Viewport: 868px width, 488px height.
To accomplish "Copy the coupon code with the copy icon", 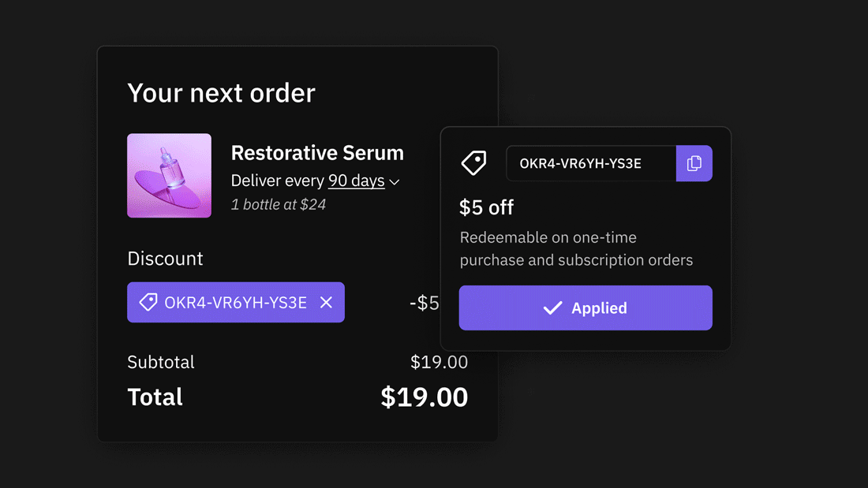I will pos(694,163).
